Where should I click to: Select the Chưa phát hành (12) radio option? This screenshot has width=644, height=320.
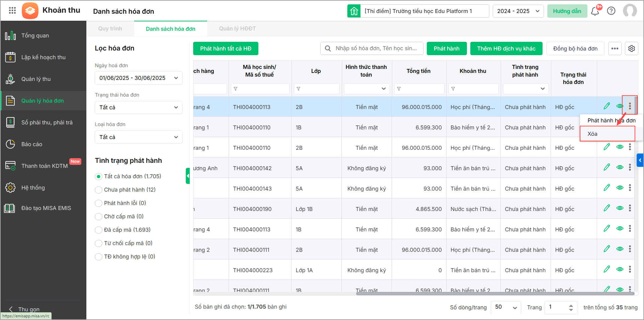pos(99,190)
